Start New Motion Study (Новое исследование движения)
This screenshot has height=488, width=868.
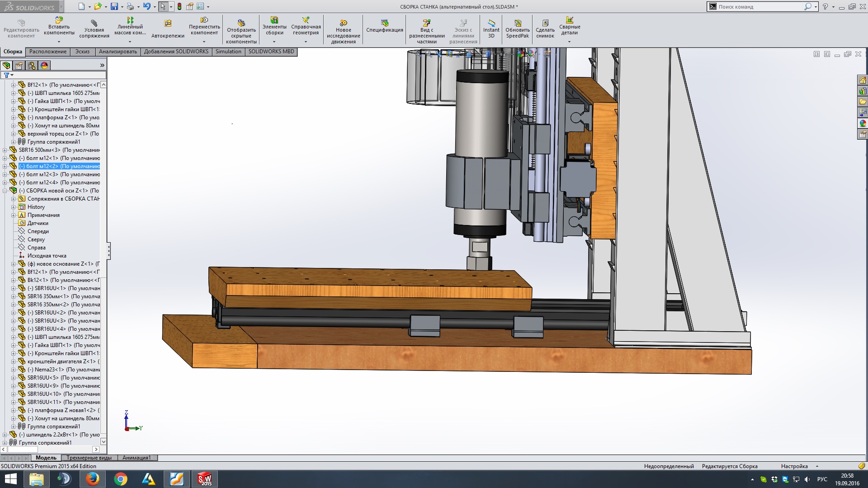tap(343, 23)
